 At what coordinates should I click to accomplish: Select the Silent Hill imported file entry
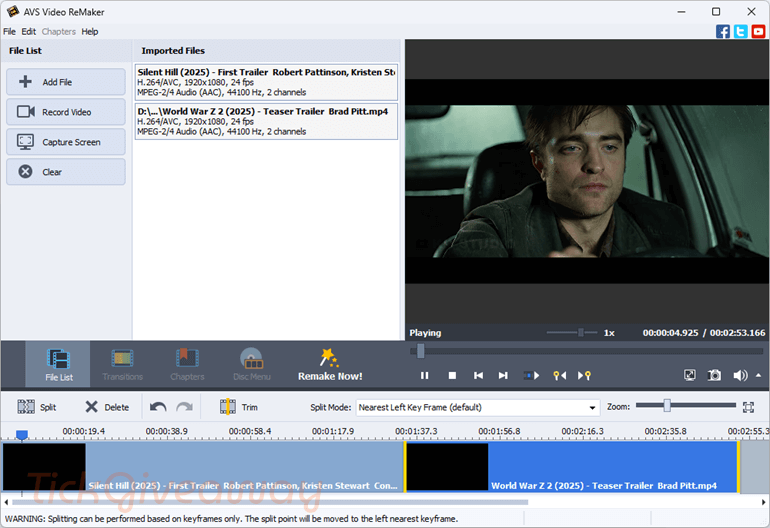coord(266,82)
